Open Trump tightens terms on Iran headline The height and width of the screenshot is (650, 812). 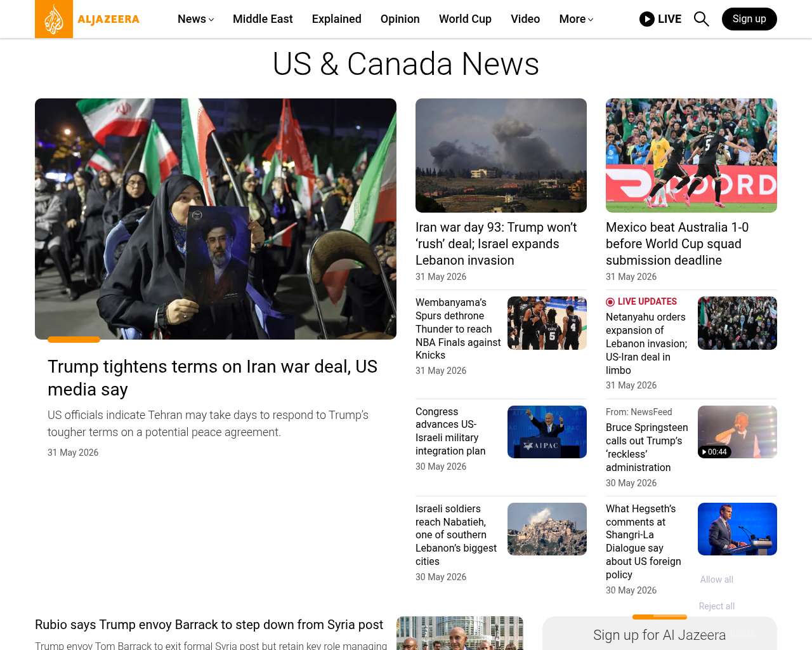(x=213, y=378)
